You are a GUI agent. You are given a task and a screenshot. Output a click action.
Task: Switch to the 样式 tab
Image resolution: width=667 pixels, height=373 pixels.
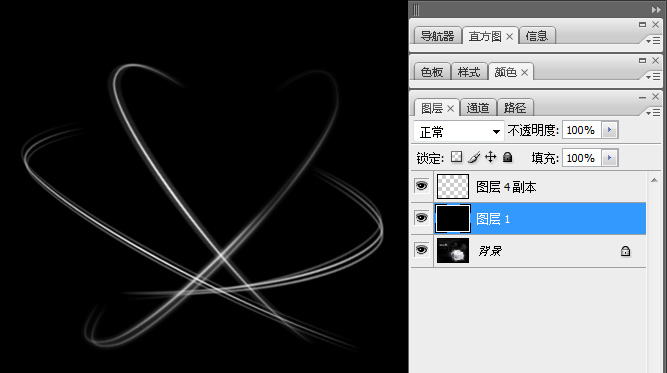pyautogui.click(x=469, y=72)
